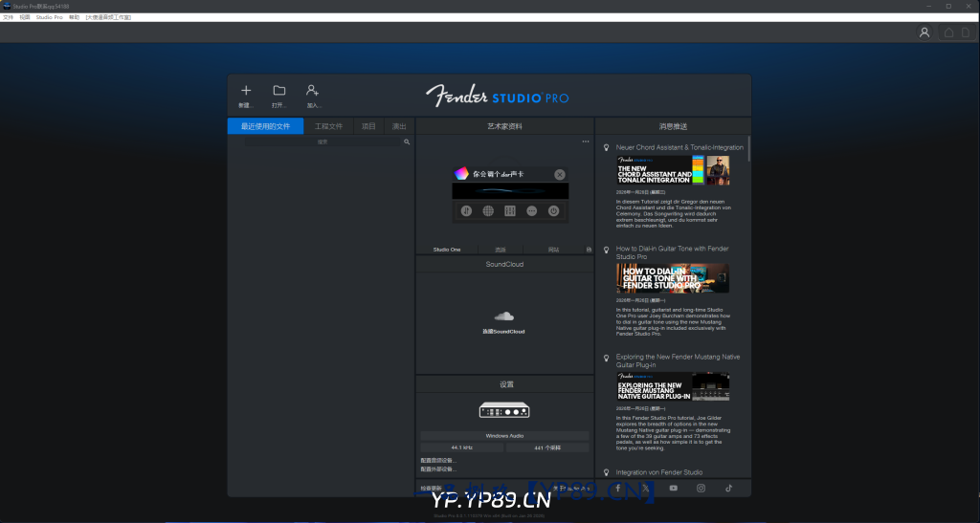Click the user account icon at top right
The width and height of the screenshot is (980, 523).
pyautogui.click(x=924, y=33)
